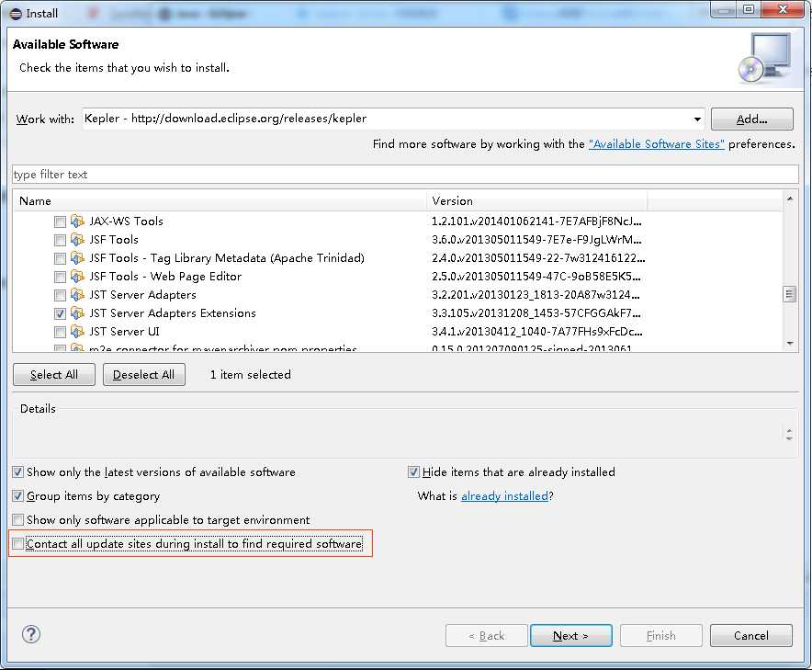
Task: Open the already installed link
Action: click(x=504, y=496)
